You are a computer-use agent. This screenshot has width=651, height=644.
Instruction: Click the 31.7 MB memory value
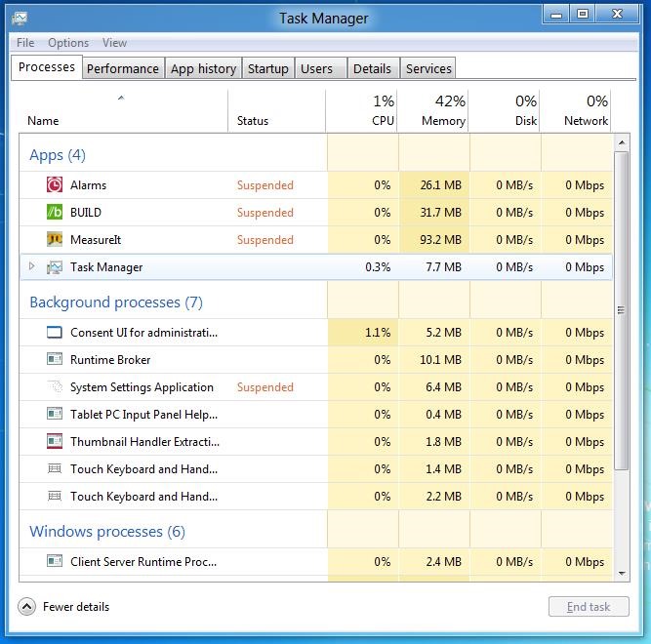click(440, 213)
